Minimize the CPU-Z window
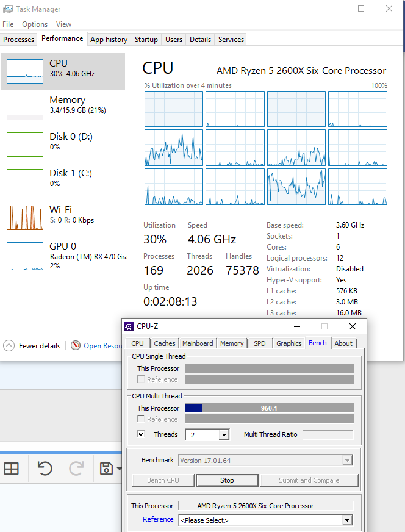The height and width of the screenshot is (532, 405). tap(297, 326)
